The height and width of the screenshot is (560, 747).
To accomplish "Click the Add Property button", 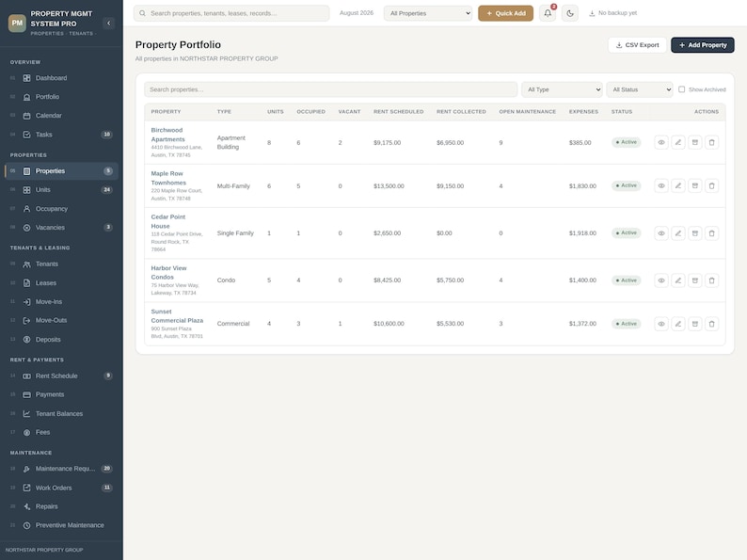I will [703, 45].
